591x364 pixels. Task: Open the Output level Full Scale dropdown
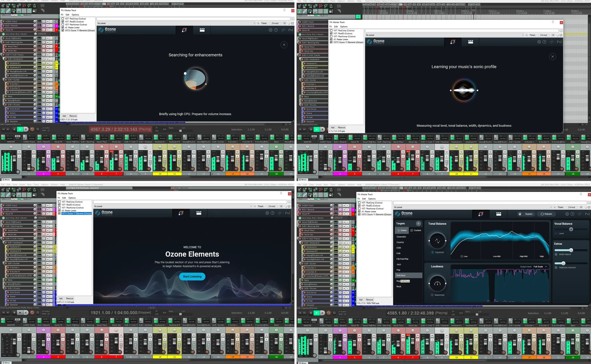click(x=540, y=267)
